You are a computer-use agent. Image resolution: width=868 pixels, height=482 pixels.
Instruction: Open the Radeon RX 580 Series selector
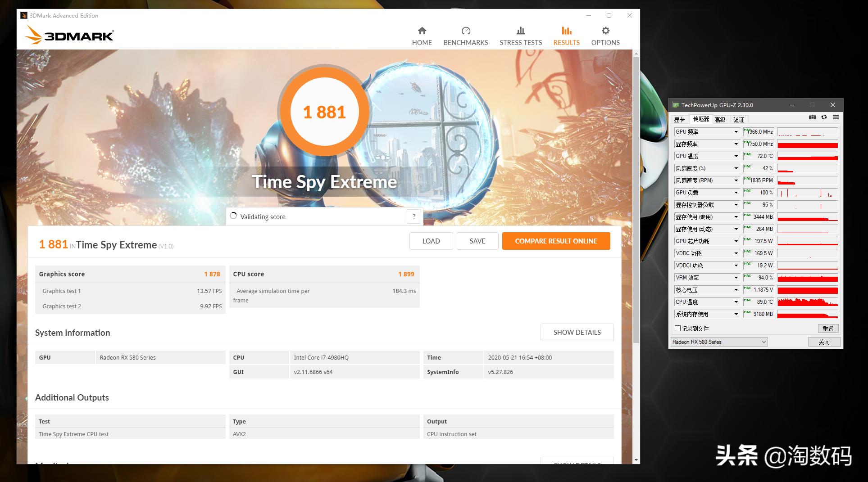pos(719,342)
